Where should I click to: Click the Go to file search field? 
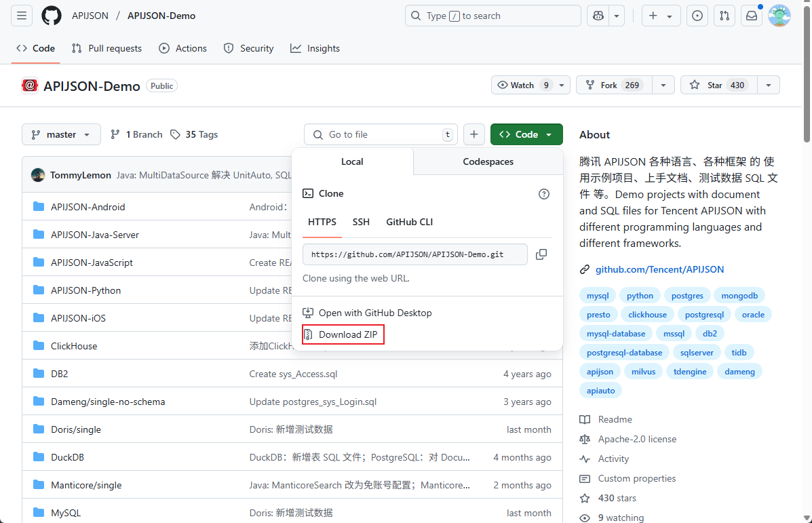[381, 134]
